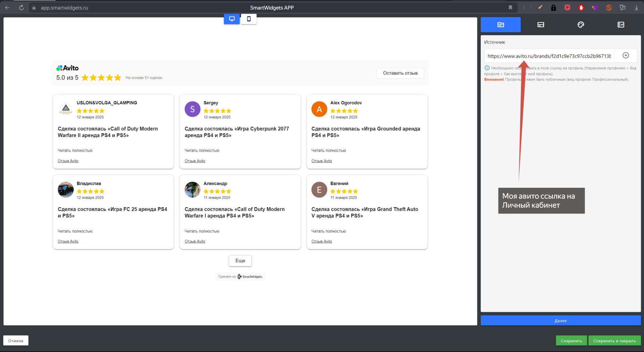Screen dimensions: 644x352
Task: Click the arrow icon beside source URL
Action: click(626, 55)
